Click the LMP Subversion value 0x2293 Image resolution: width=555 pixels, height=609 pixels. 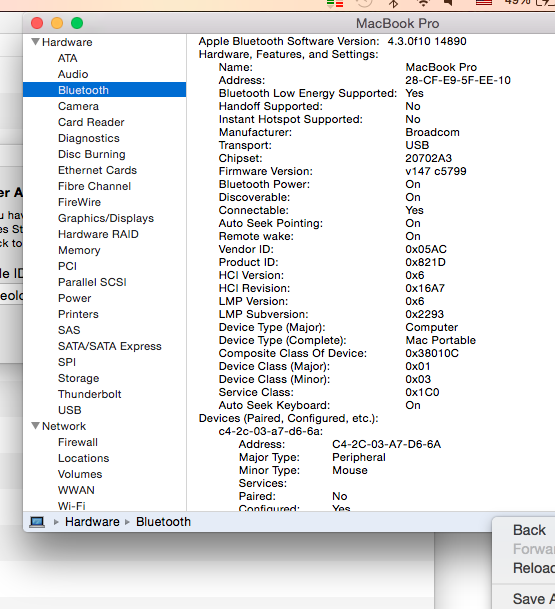pyautogui.click(x=425, y=314)
